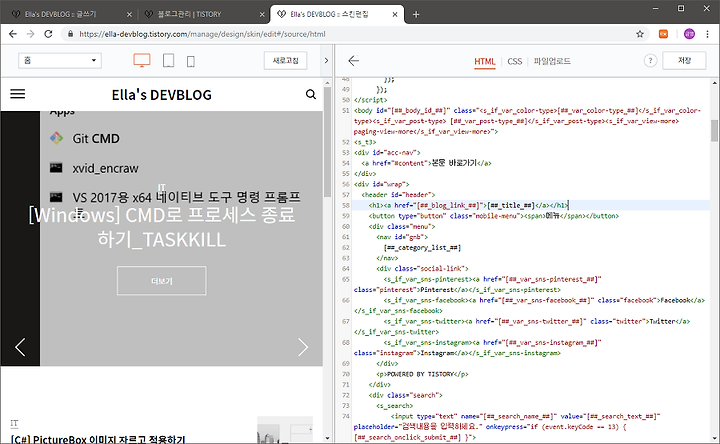This screenshot has width=720, height=444.
Task: Show previous slide in preview carousel
Action: (20, 347)
